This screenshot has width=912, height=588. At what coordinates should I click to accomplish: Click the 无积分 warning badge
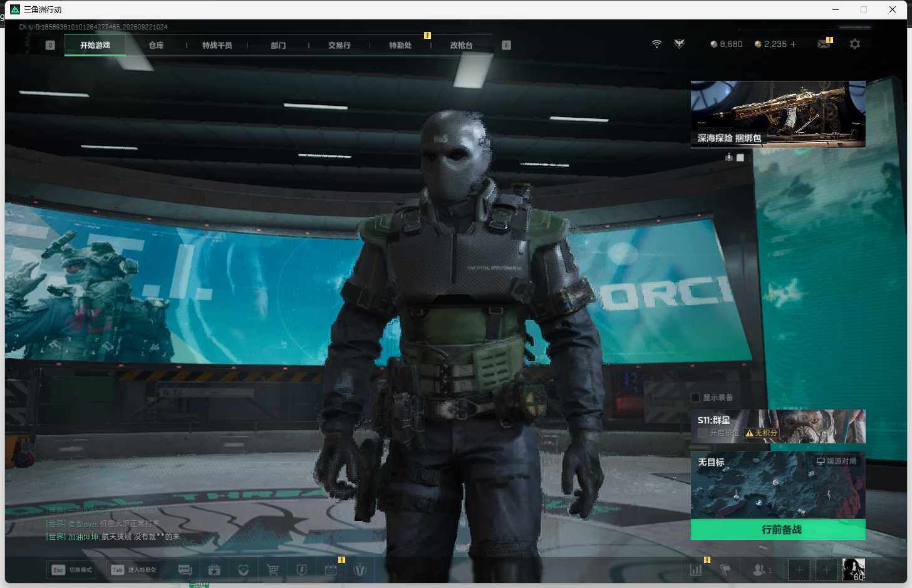(762, 433)
